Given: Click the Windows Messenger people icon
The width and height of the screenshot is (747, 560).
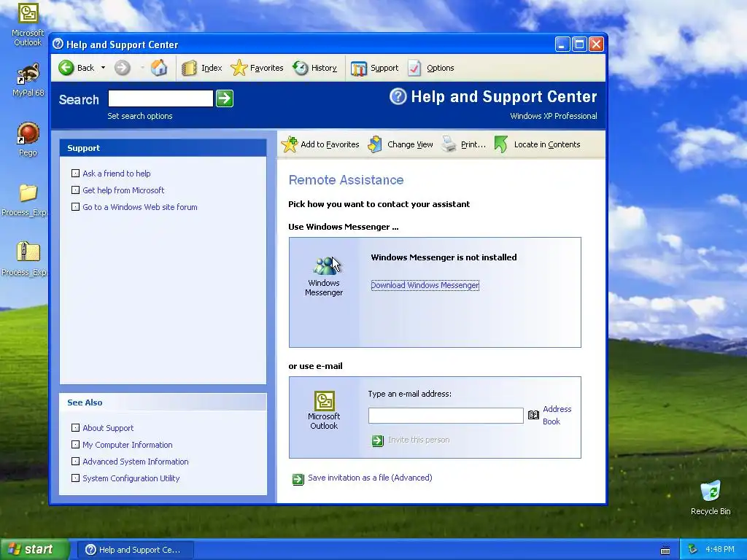Looking at the screenshot, I should (x=325, y=265).
